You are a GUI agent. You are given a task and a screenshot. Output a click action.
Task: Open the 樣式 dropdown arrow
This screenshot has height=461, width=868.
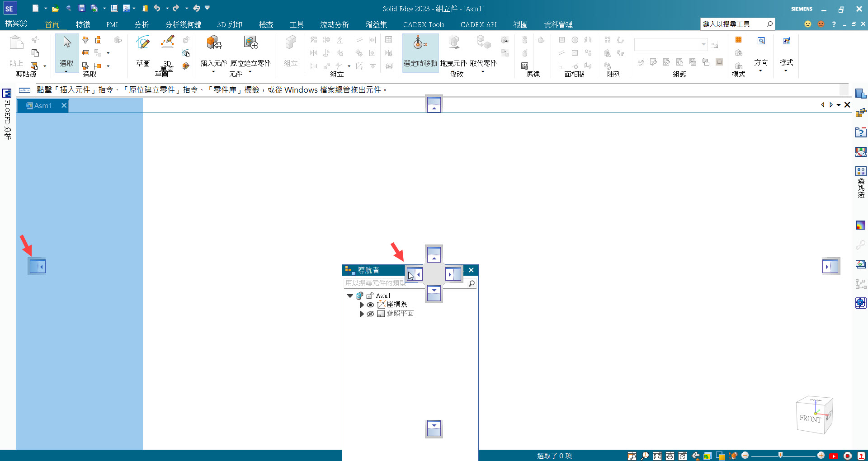coord(786,71)
